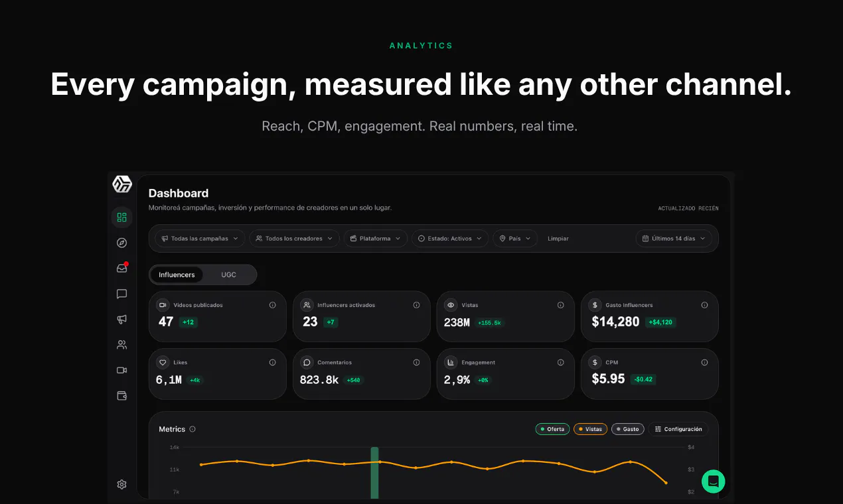The height and width of the screenshot is (504, 843).
Task: Open the Todas las campañas dropdown
Action: 200,239
